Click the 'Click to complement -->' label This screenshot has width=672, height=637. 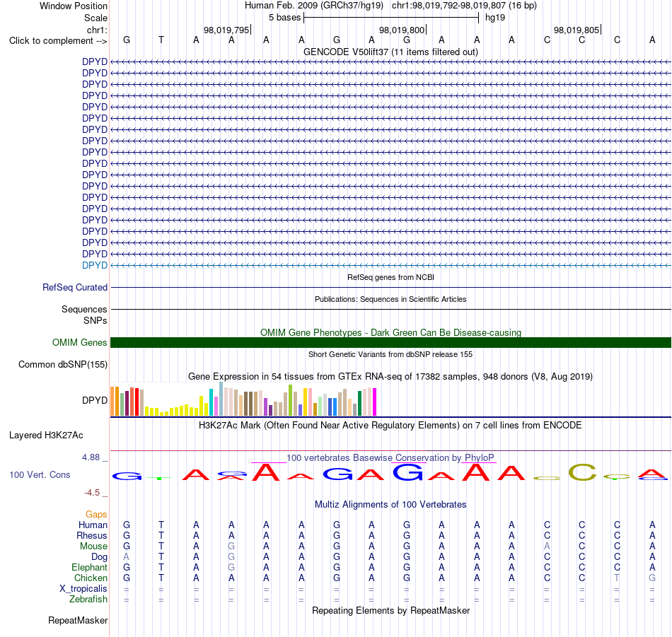point(58,41)
